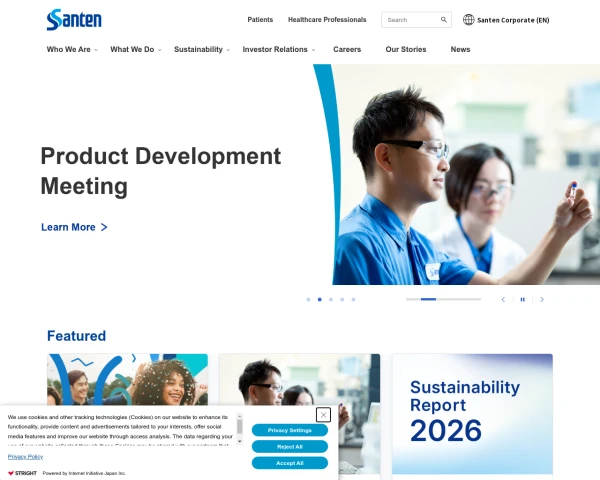Click the Accept All cookies button

290,463
